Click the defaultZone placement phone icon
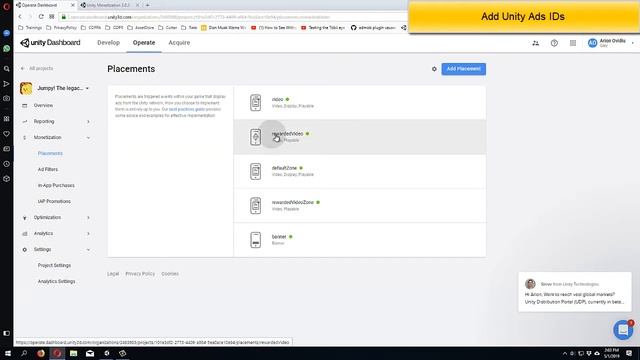640x360 pixels. (x=256, y=171)
